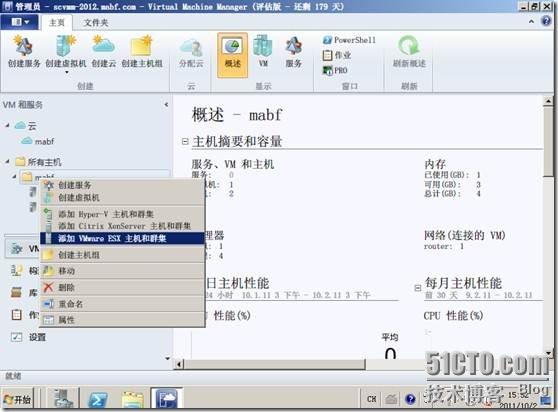Click the CH language indicator in tray
This screenshot has width=558, height=412.
click(372, 399)
